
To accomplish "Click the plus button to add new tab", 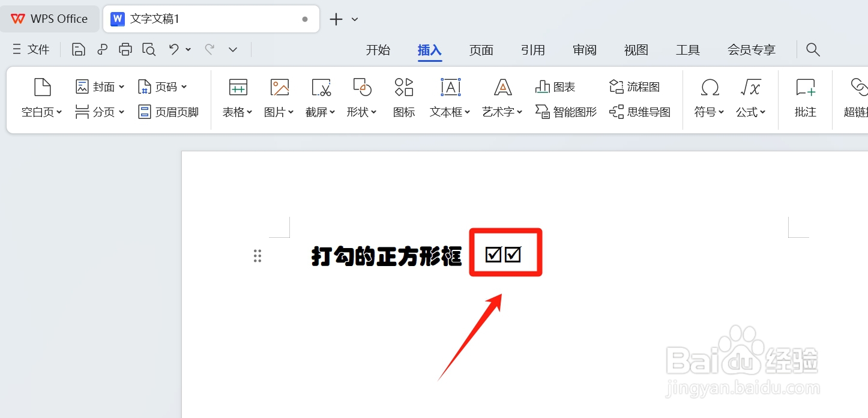I will tap(336, 19).
